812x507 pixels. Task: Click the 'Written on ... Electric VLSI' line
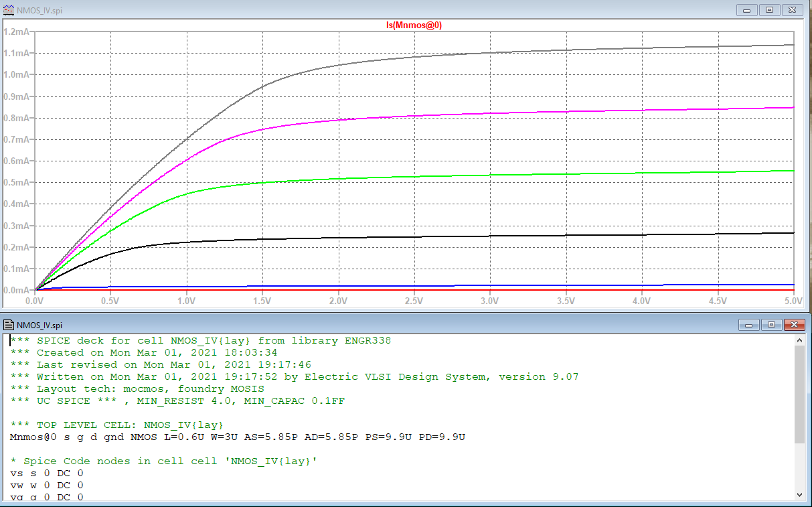295,376
